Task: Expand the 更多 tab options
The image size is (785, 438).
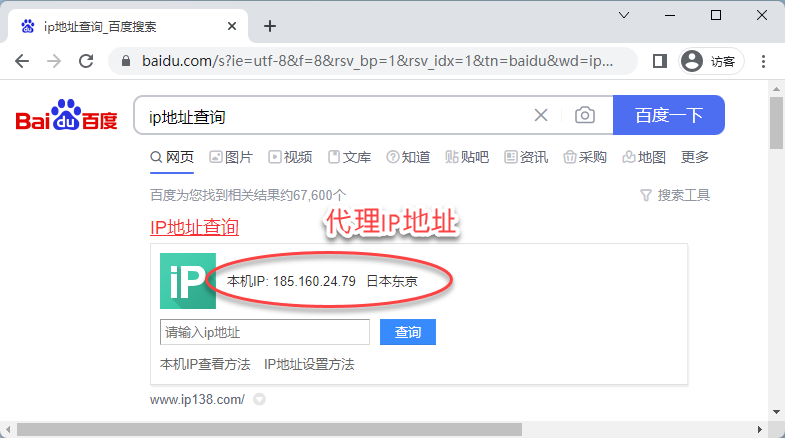Action: coord(695,157)
